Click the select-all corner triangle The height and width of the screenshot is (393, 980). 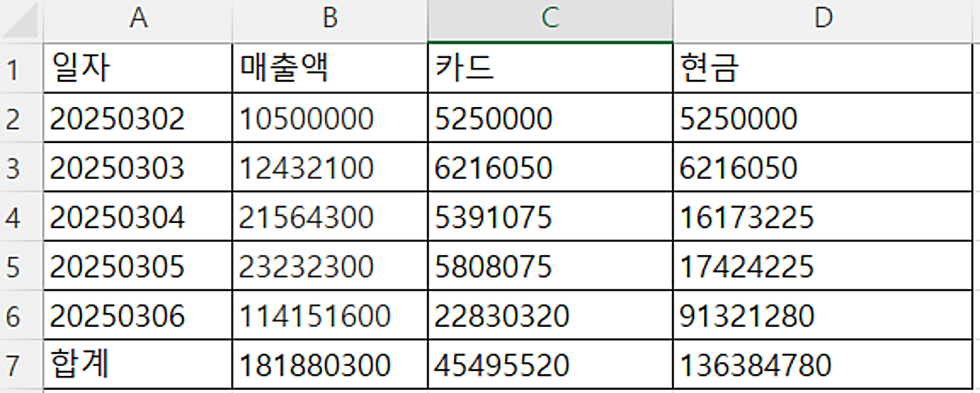click(x=22, y=21)
